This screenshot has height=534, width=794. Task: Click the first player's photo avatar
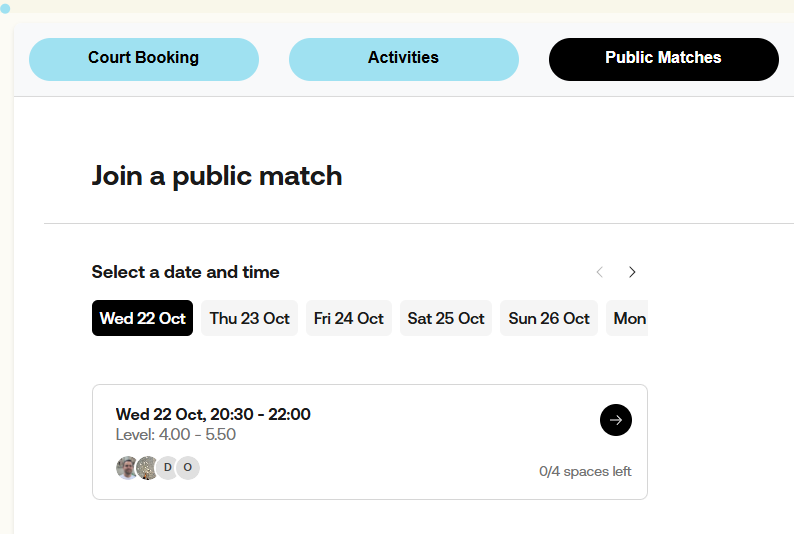[x=127, y=467]
